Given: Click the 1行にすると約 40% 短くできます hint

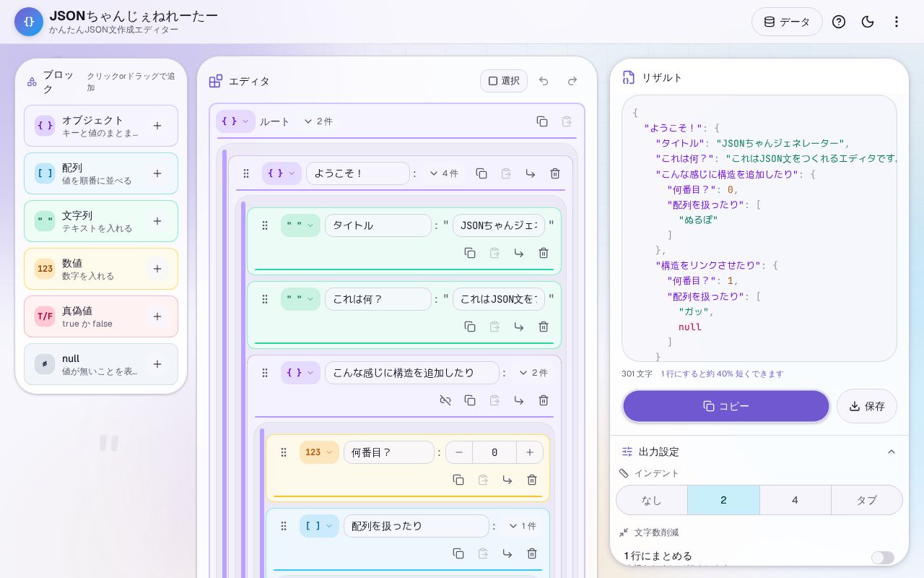Looking at the screenshot, I should (722, 374).
